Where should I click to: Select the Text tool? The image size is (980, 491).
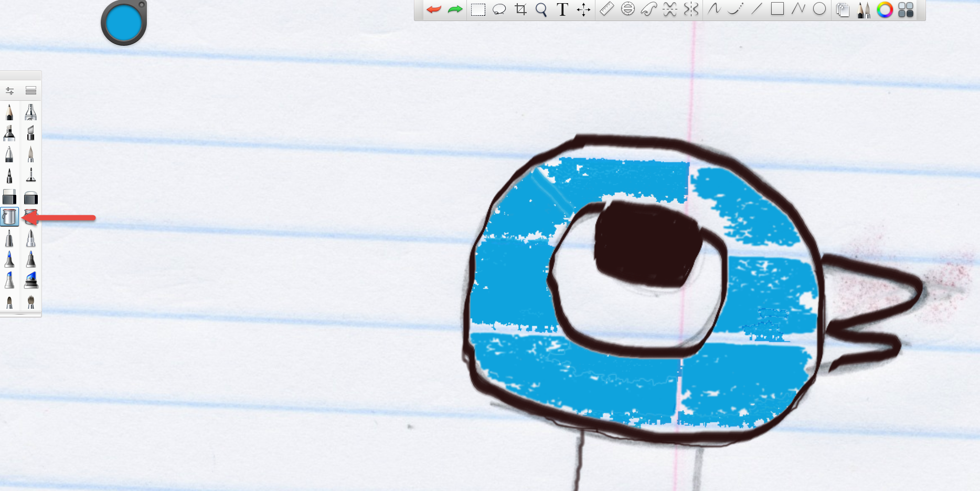(x=562, y=9)
